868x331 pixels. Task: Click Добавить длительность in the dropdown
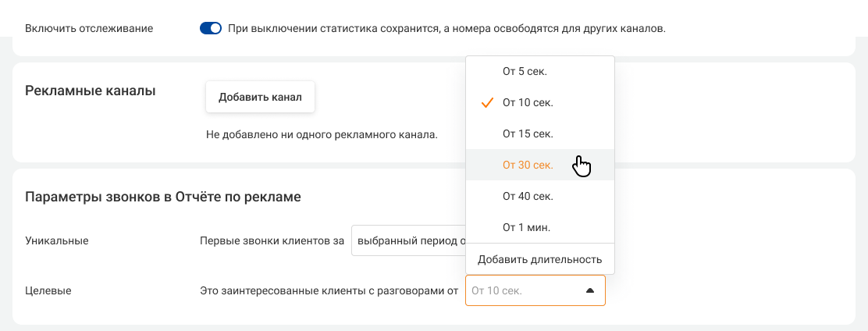(539, 259)
